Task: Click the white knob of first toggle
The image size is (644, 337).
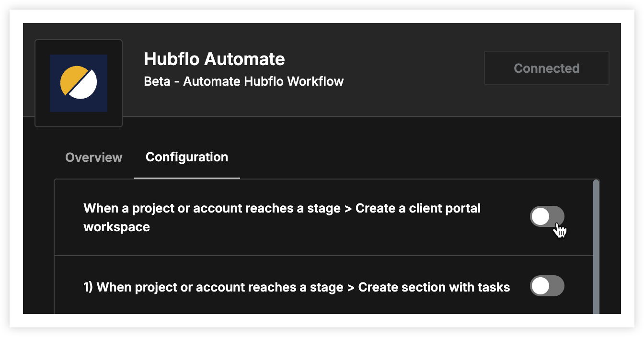Action: click(540, 217)
